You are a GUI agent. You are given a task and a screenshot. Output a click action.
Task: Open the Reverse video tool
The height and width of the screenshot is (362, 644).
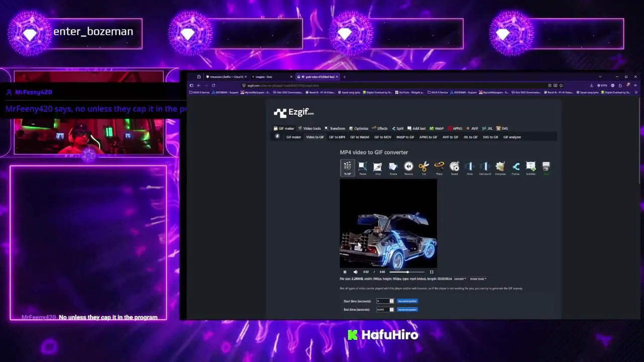click(409, 168)
